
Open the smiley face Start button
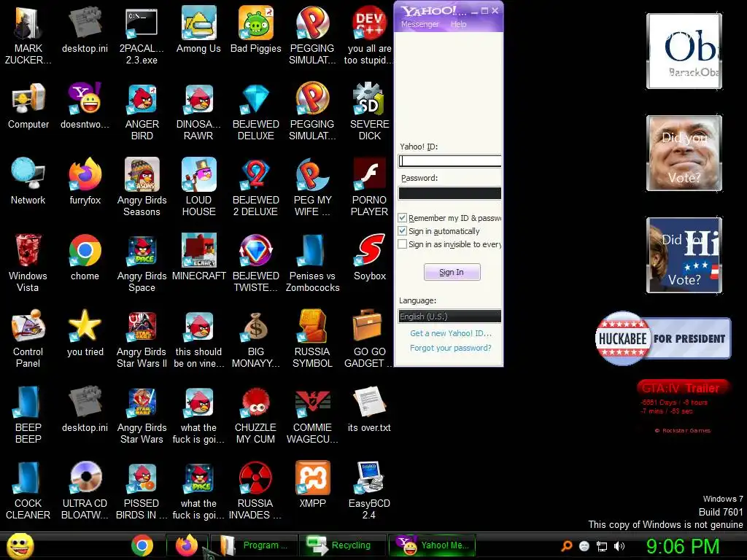(x=20, y=545)
